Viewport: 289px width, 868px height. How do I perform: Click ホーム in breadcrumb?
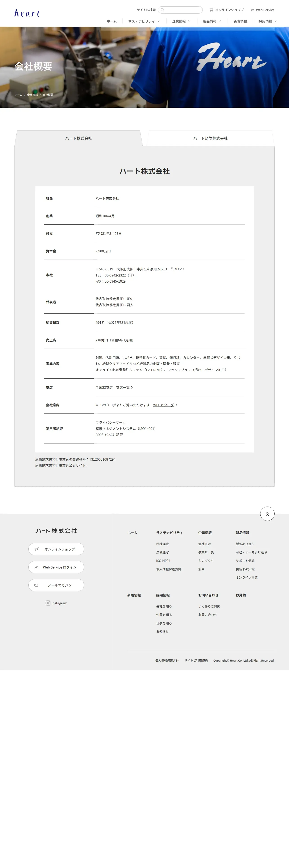[18, 95]
